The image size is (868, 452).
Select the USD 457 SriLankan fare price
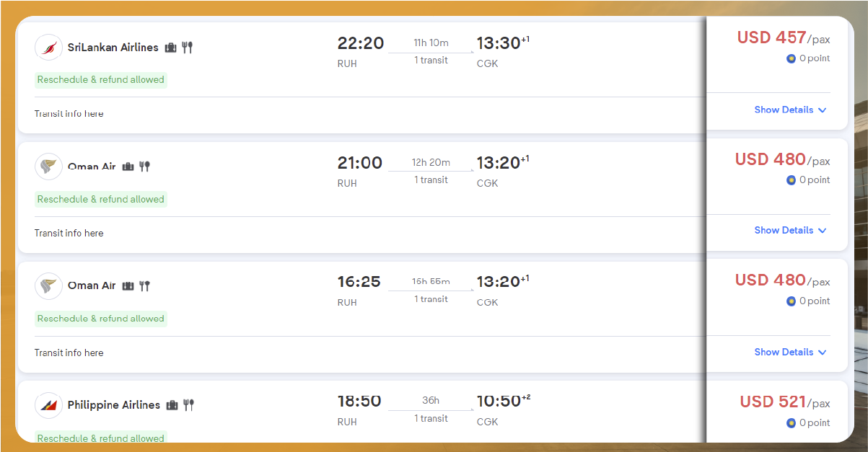pyautogui.click(x=771, y=37)
